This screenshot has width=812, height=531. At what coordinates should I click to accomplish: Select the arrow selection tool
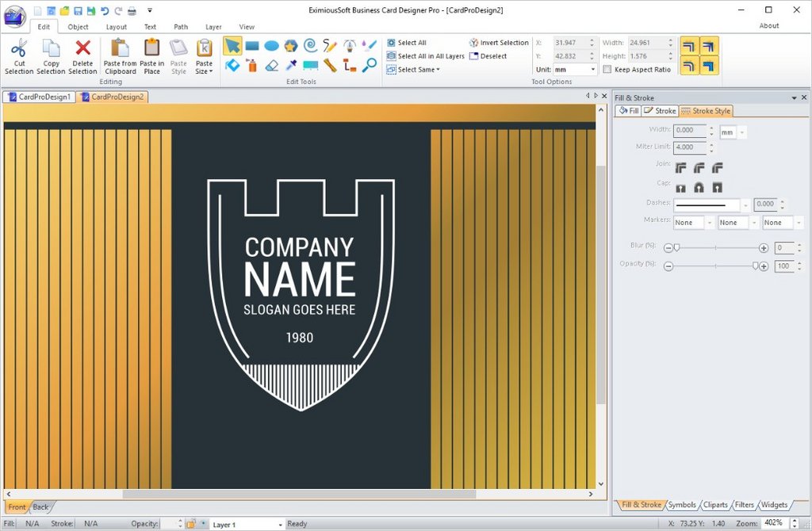pos(232,45)
